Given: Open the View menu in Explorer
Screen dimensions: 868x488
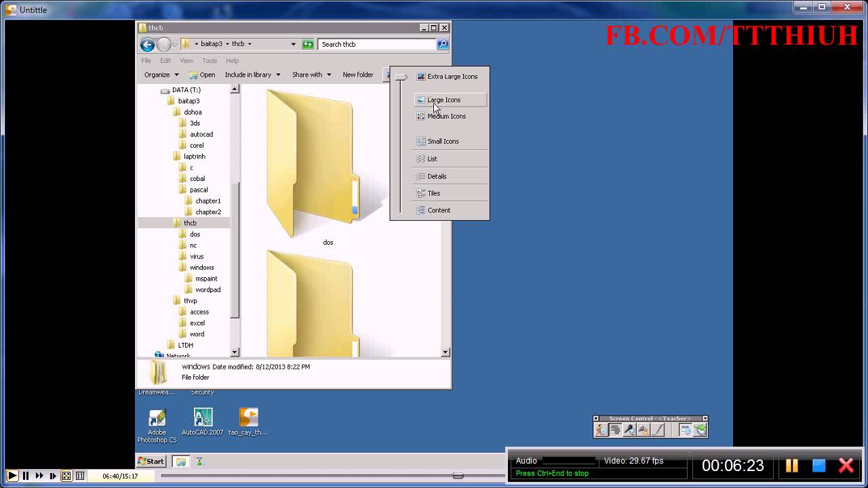Looking at the screenshot, I should [186, 60].
